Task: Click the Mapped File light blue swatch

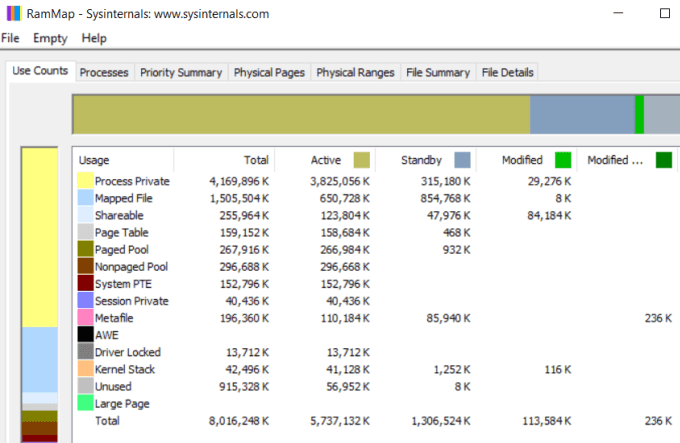Action: (85, 198)
